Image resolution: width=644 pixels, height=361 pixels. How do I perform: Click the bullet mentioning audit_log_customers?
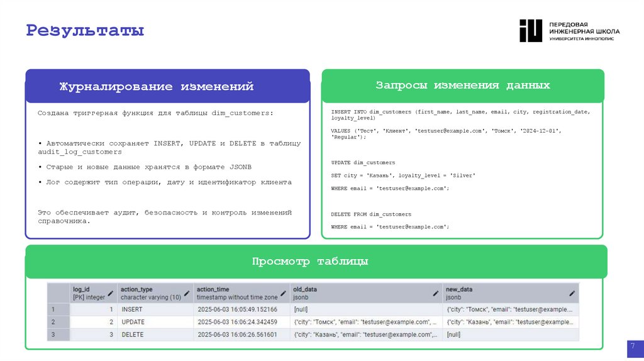pyautogui.click(x=169, y=147)
